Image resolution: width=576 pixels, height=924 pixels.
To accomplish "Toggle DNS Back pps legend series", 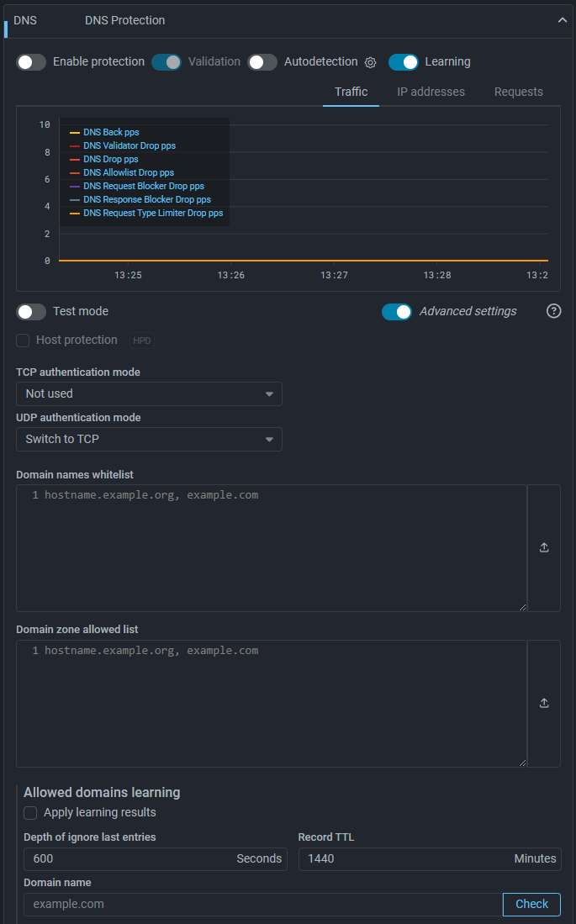I will click(x=110, y=132).
